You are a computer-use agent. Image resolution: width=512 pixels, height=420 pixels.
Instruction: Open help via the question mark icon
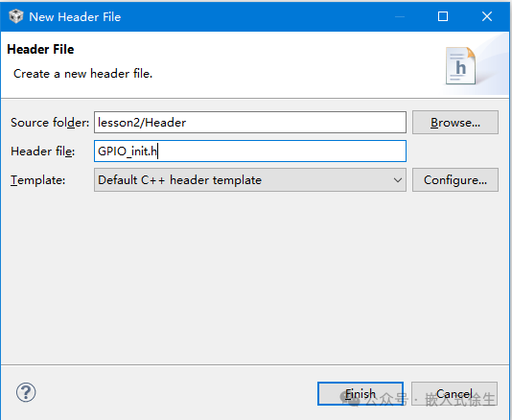click(26, 392)
